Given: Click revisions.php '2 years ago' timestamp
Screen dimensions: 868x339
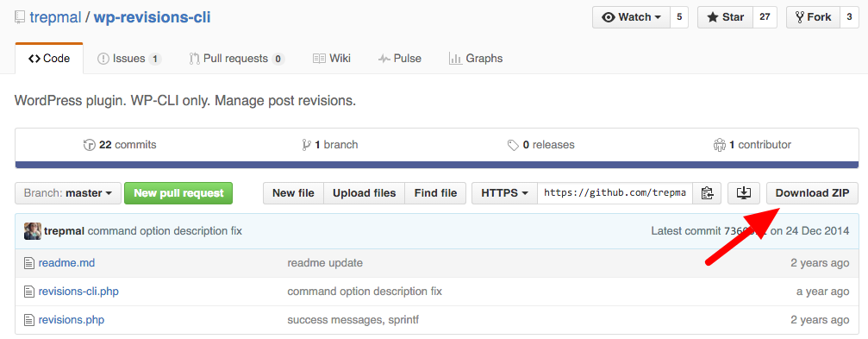Looking at the screenshot, I should (820, 320).
